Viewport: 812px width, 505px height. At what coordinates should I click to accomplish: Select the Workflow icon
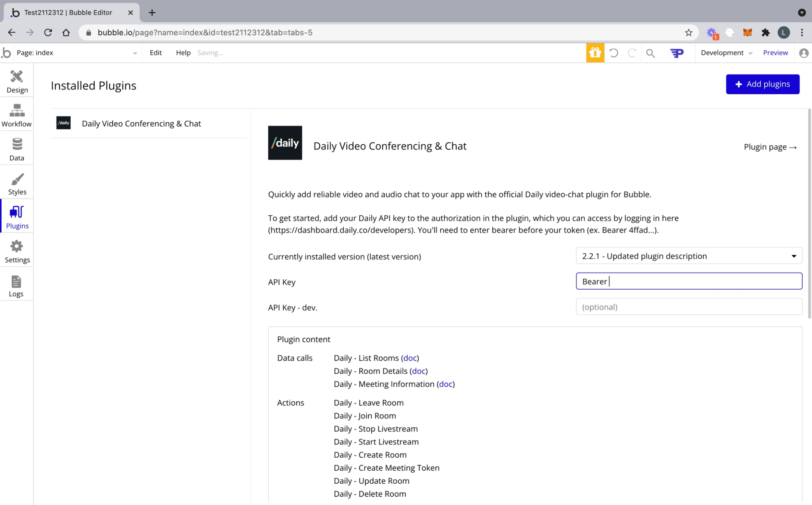17,115
